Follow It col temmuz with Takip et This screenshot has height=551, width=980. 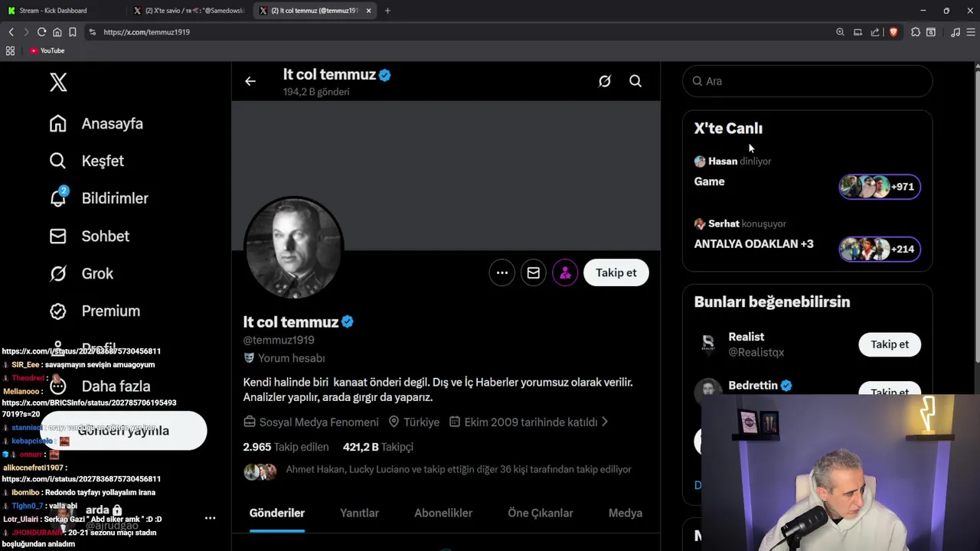pyautogui.click(x=616, y=272)
